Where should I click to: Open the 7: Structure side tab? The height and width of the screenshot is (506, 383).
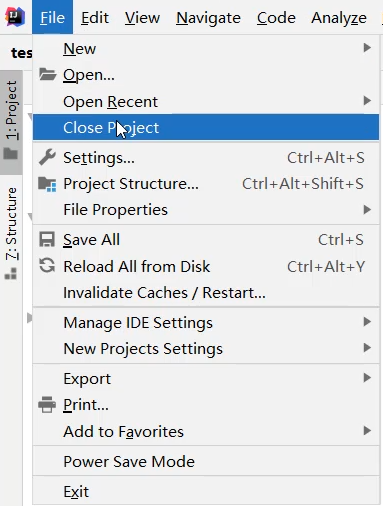coord(11,233)
